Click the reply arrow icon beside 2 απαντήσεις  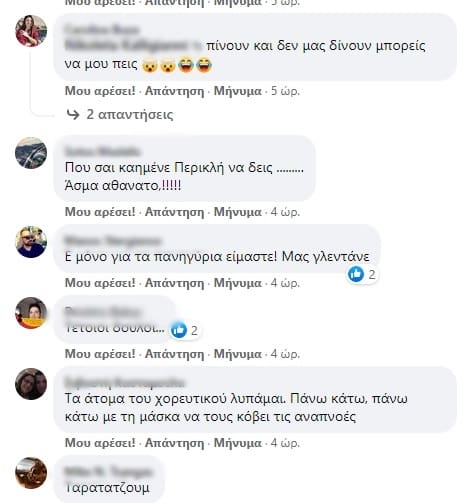pos(73,115)
